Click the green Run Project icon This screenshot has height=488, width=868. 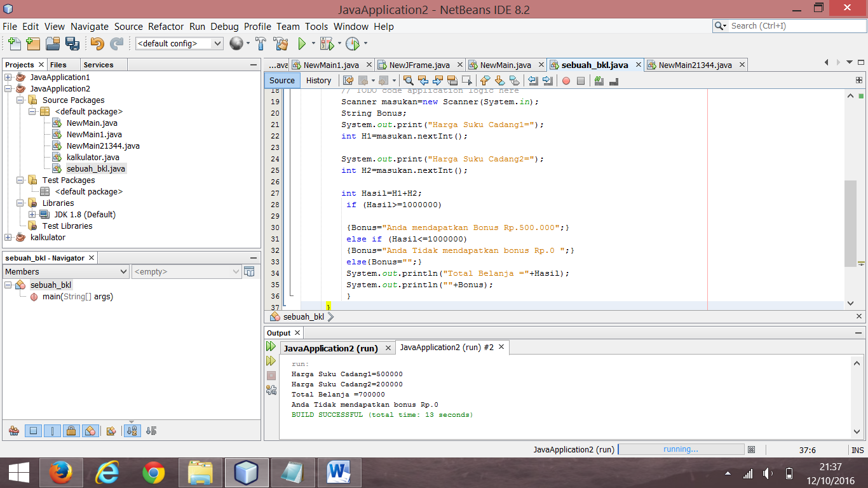click(302, 44)
